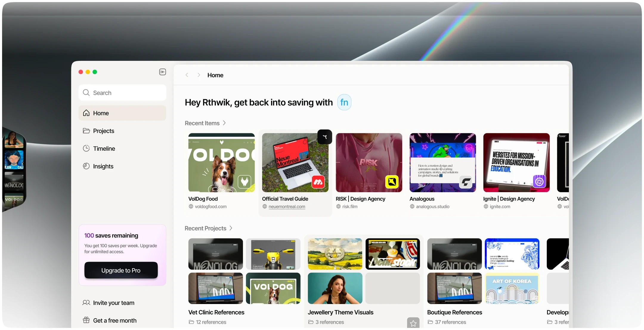Click the globe icon beside risk.film
Screen dimensions: 644x330
(x=338, y=206)
